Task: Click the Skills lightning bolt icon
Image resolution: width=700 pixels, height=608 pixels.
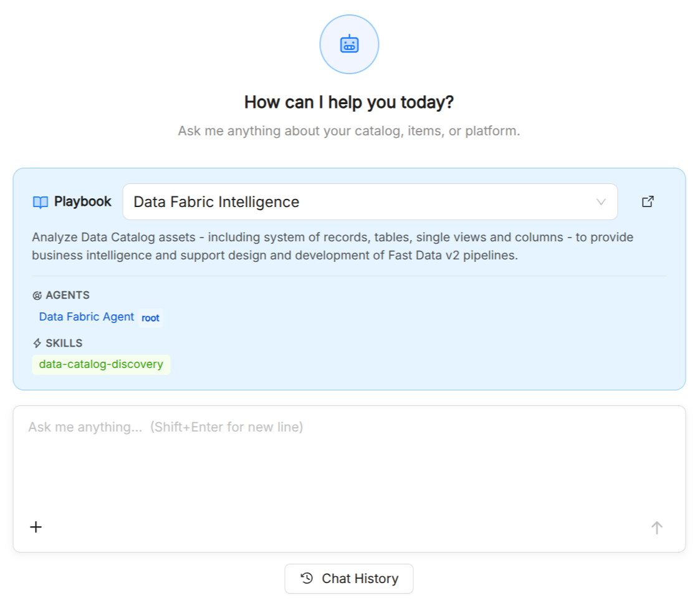Action: [x=37, y=343]
